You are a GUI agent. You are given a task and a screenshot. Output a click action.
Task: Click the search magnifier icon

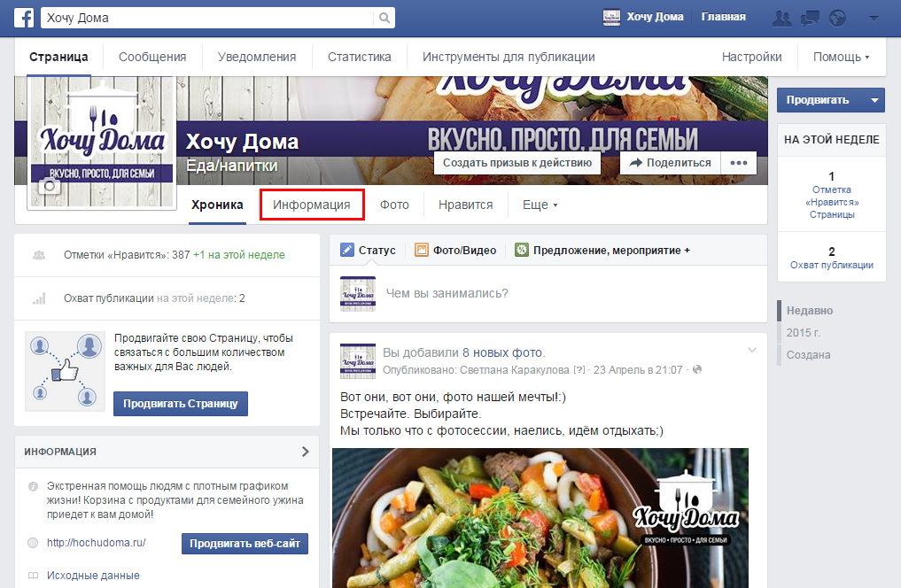coord(384,18)
